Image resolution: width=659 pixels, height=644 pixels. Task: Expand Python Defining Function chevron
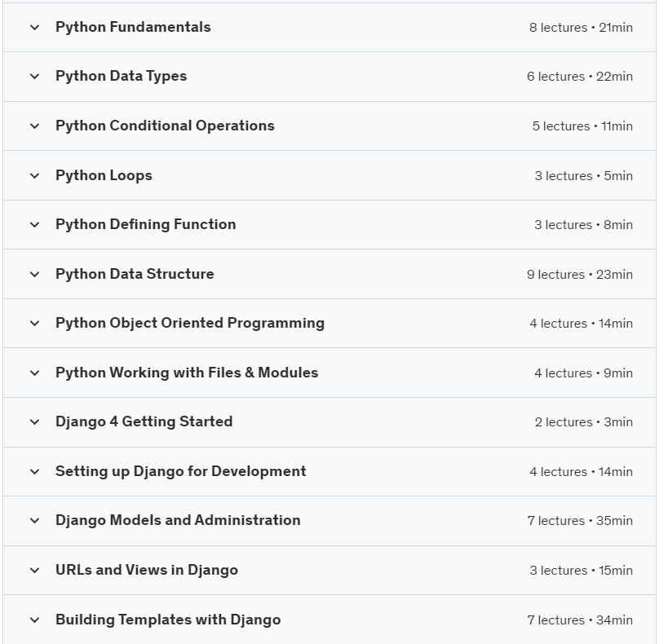(35, 225)
